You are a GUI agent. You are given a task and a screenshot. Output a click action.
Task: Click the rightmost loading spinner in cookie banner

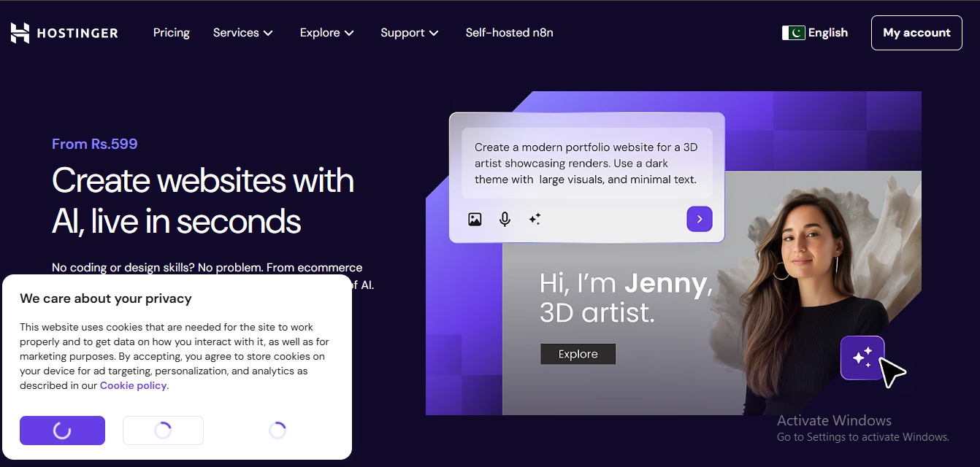(277, 431)
